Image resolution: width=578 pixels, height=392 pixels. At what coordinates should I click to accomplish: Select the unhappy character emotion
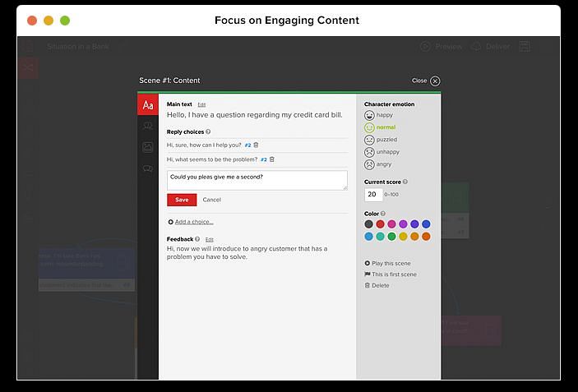coord(381,152)
